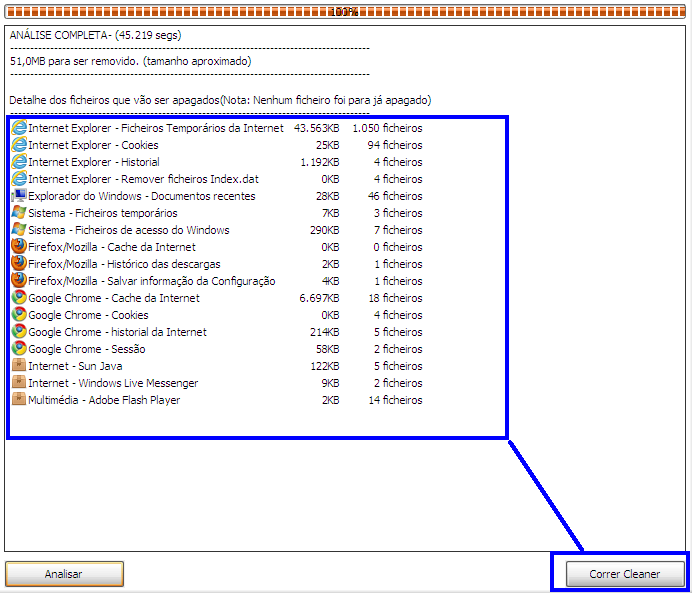This screenshot has width=692, height=593.
Task: Click the '1.050 ficheiros' count
Action: pyautogui.click(x=387, y=128)
